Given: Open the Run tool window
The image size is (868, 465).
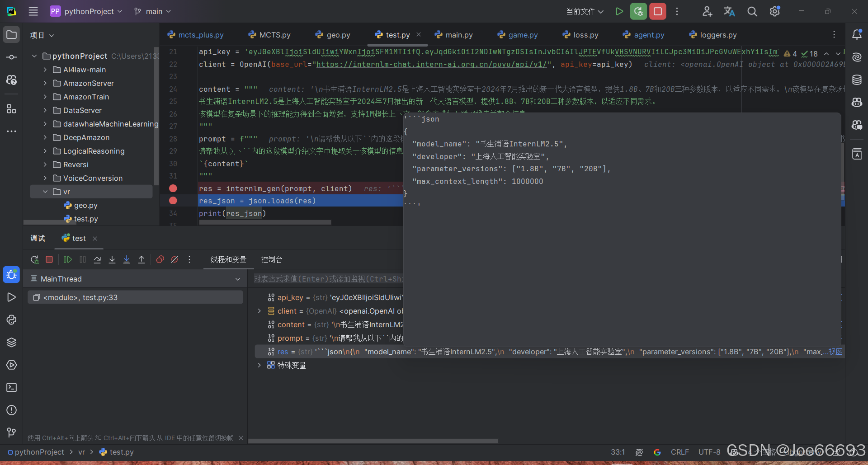Looking at the screenshot, I should click(11, 297).
